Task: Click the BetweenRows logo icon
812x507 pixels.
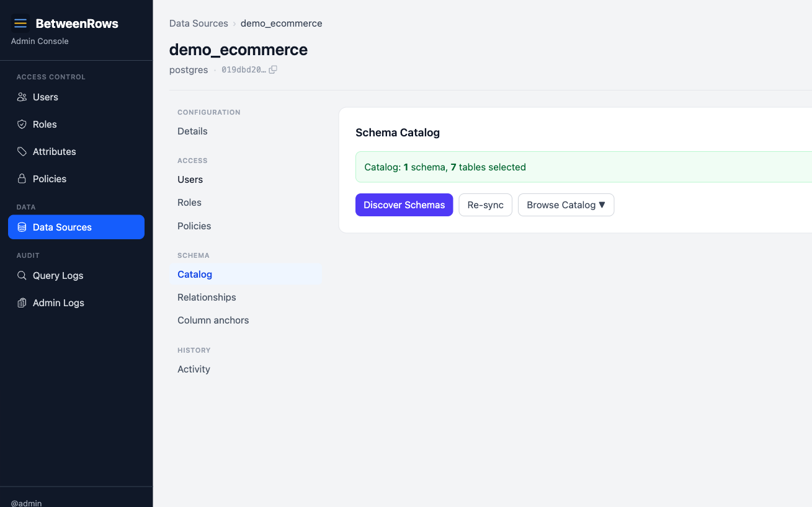Action: pyautogui.click(x=20, y=24)
